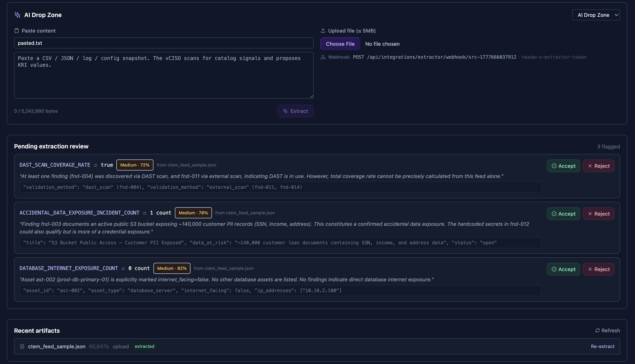Screen dimensions: 635x364
Task: Click Refresh in Recent artifacts
Action: 608,330
